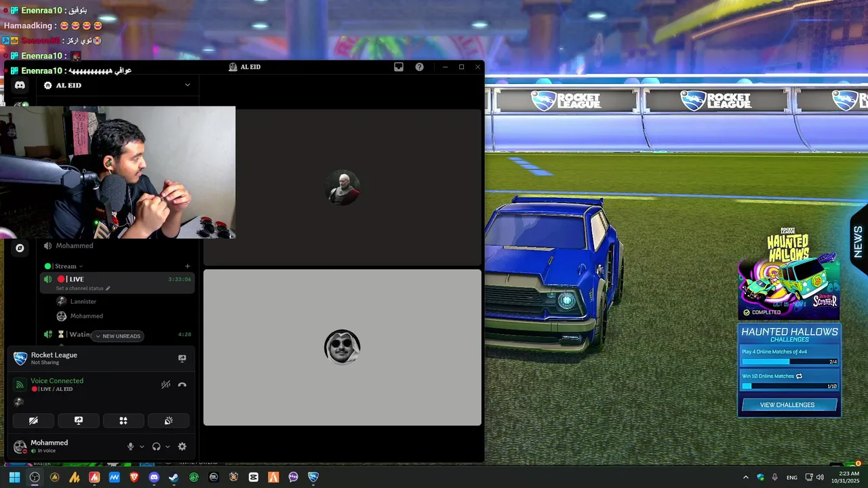Open output device options arrow next to headphones

pos(167,447)
